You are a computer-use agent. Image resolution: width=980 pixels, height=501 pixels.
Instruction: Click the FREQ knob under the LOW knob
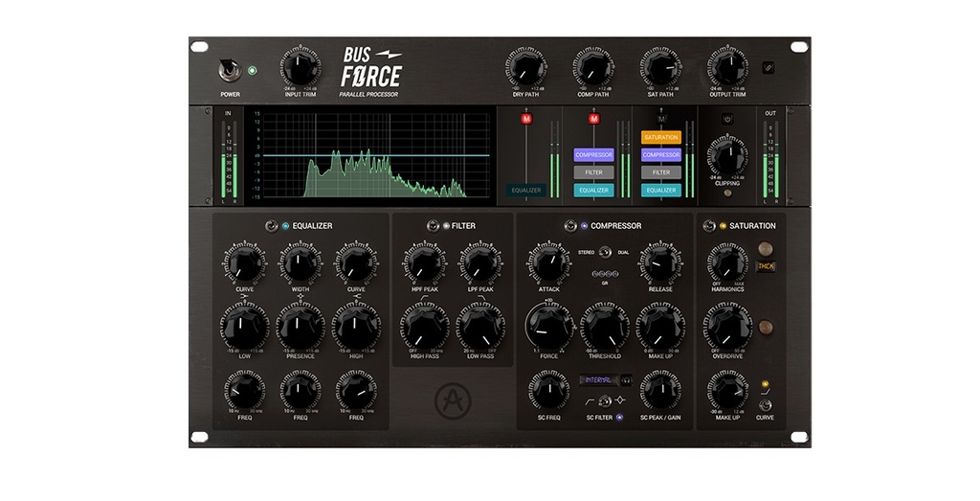pos(244,391)
